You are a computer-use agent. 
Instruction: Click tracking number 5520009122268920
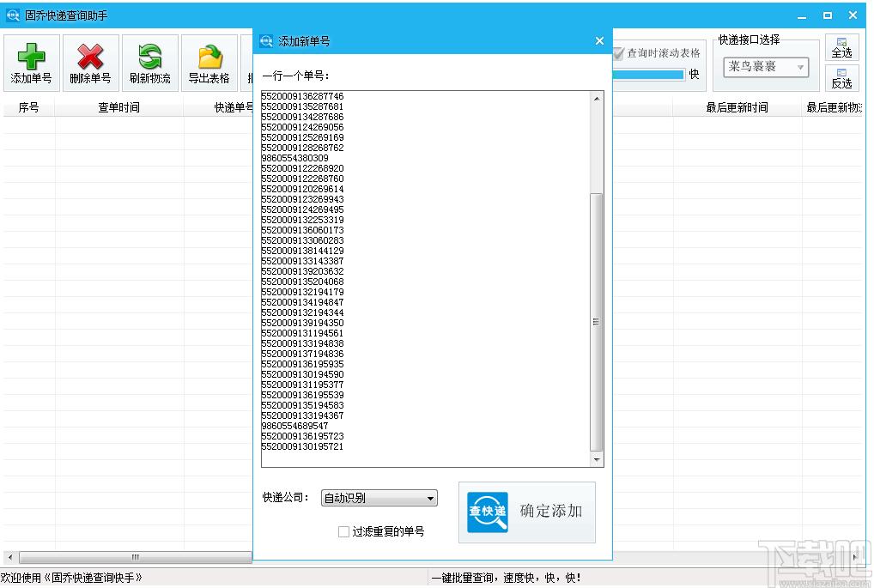click(302, 168)
